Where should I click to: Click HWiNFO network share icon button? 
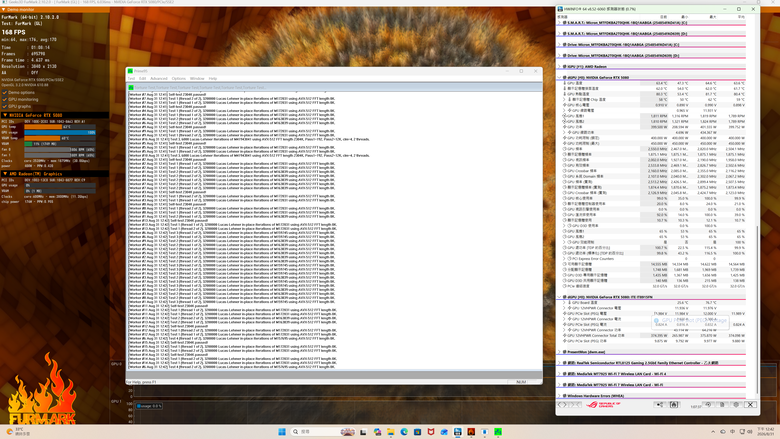(660, 405)
